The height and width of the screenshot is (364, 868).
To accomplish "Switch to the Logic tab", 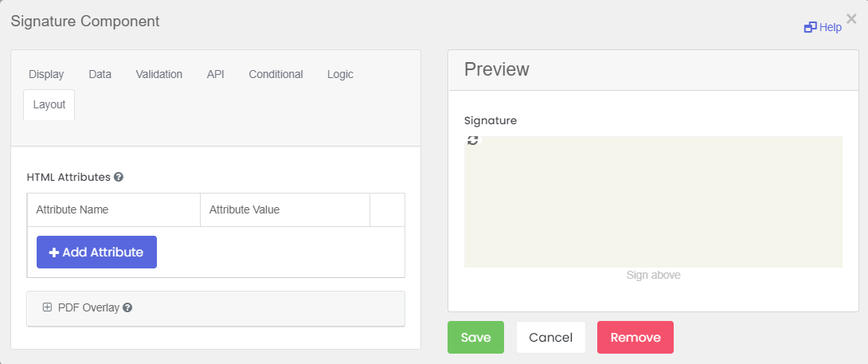I will pos(340,74).
